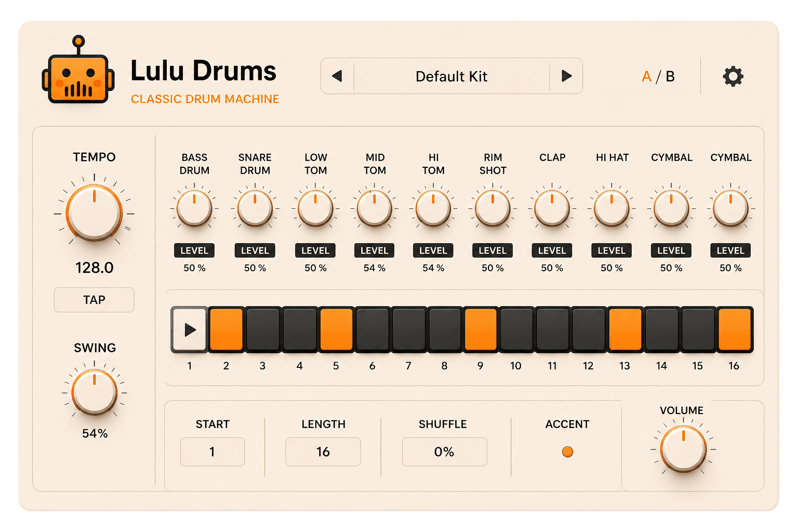Click the Bass Drum level knob
This screenshot has width=798, height=532.
click(x=194, y=208)
